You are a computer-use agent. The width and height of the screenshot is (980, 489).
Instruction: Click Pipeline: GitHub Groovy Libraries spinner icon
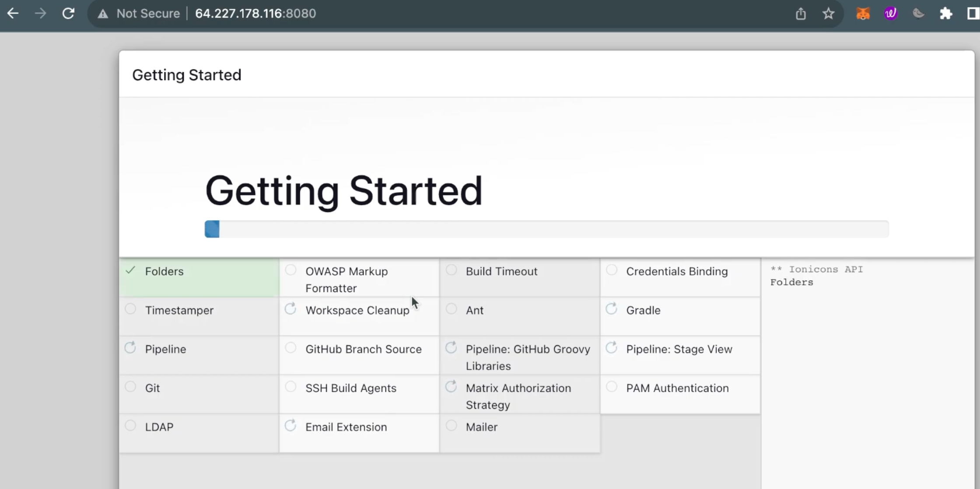(451, 348)
